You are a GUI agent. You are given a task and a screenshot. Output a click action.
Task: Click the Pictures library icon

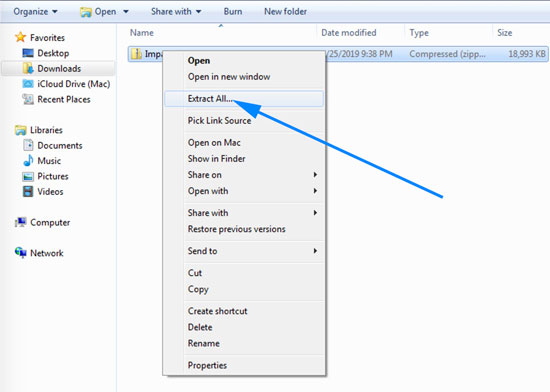click(28, 176)
